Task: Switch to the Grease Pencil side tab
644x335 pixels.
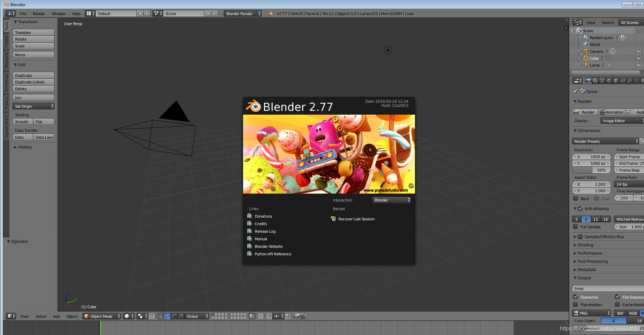Action: 6,127
